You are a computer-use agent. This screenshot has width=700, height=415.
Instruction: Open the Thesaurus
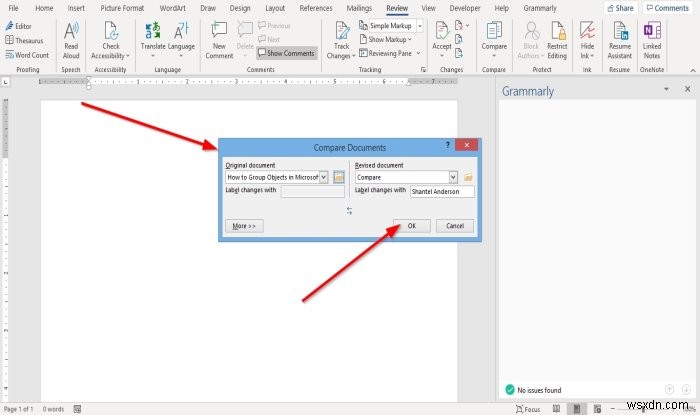24,41
